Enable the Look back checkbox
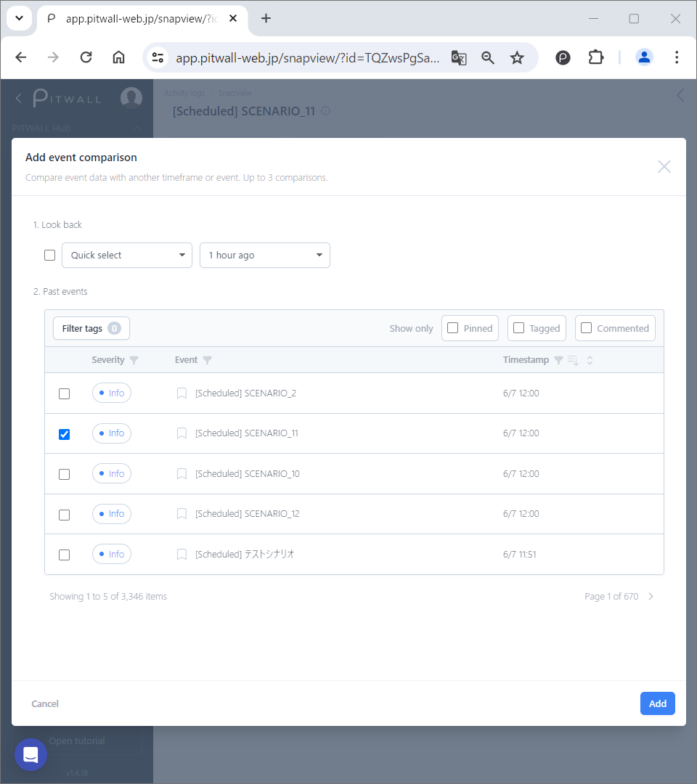This screenshot has height=784, width=697. (x=49, y=256)
